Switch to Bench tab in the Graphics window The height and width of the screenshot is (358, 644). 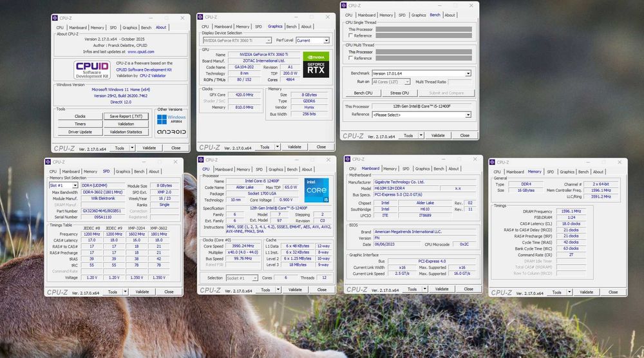click(292, 26)
